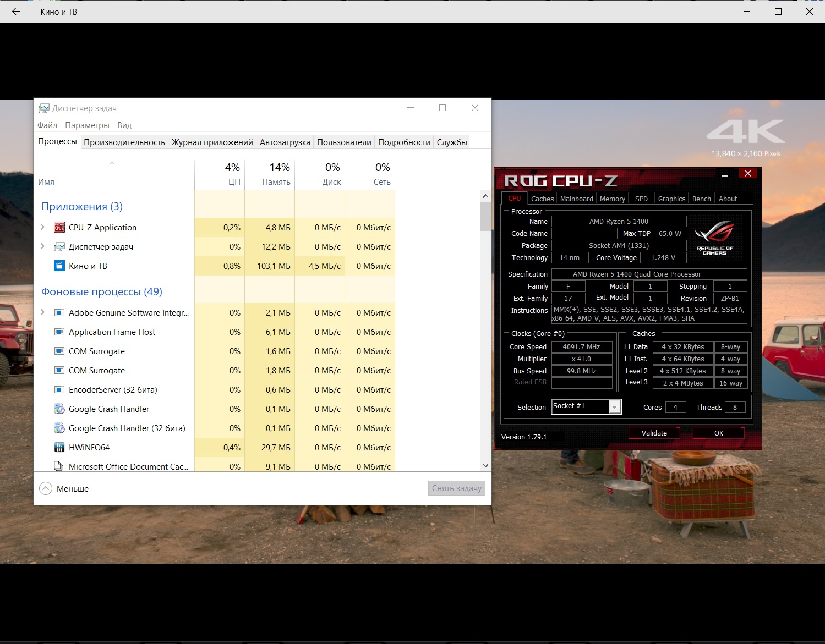Click the process list scrollbar thumb
This screenshot has width=825, height=644.
tap(485, 216)
